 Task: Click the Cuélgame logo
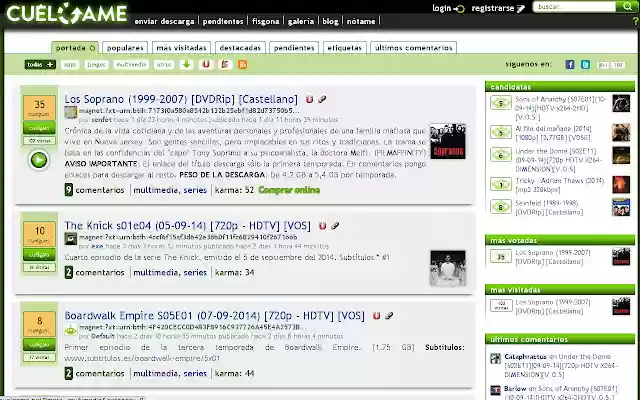67,13
